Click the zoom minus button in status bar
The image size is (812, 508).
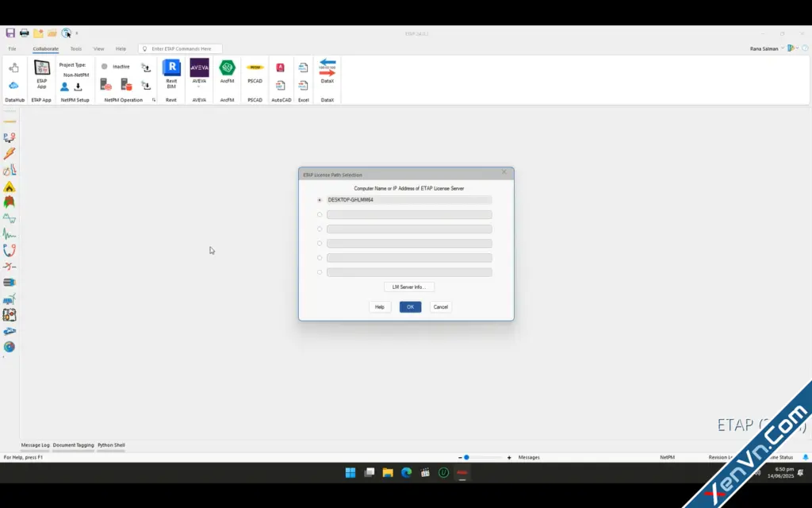460,457
